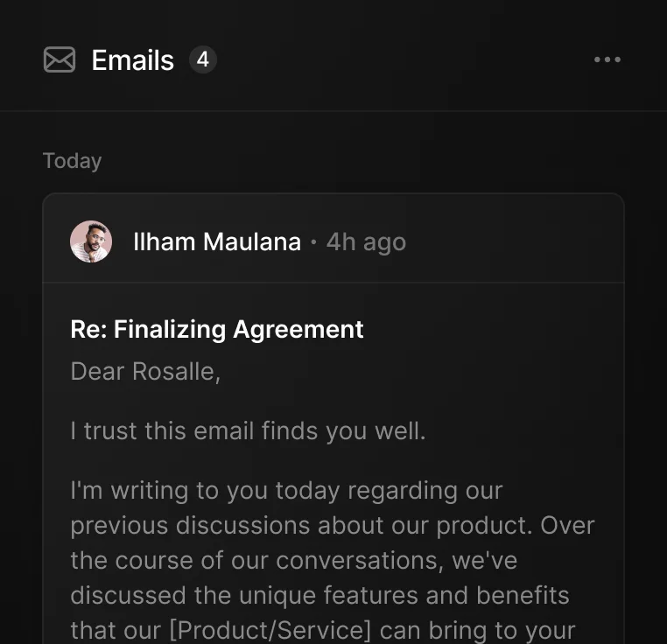Click the unread count badge showing 4
The width and height of the screenshot is (667, 644).
(202, 59)
